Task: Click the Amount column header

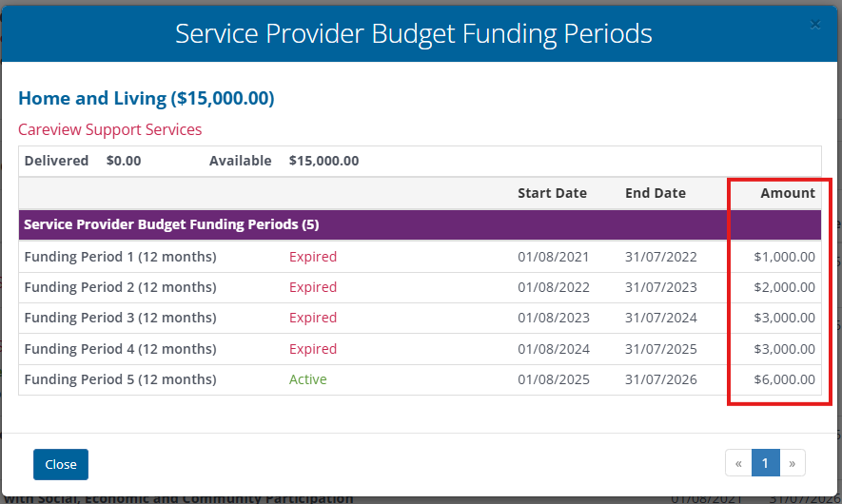Action: tap(787, 193)
